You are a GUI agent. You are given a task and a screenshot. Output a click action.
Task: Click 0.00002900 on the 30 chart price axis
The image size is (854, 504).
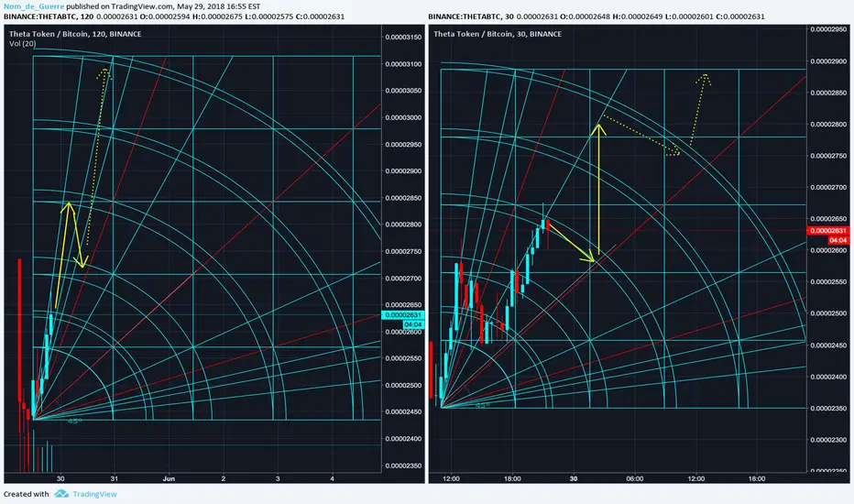tap(828, 61)
